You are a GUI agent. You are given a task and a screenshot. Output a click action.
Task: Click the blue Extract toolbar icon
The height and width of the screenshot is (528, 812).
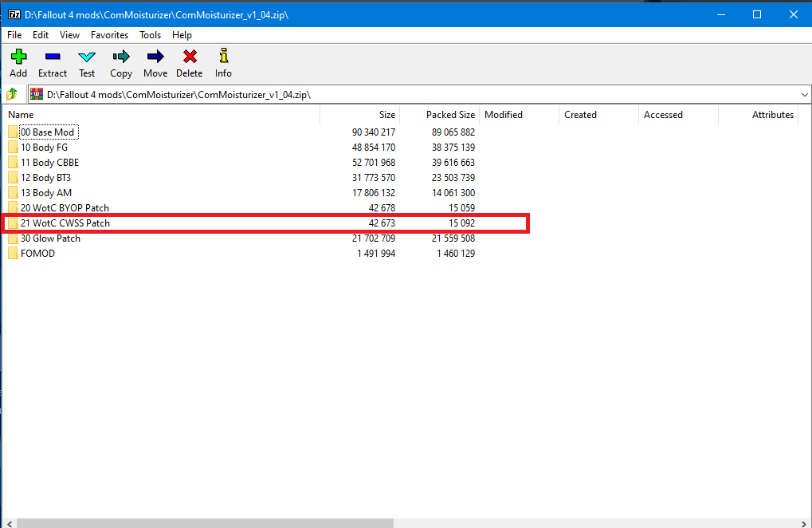coord(53,57)
